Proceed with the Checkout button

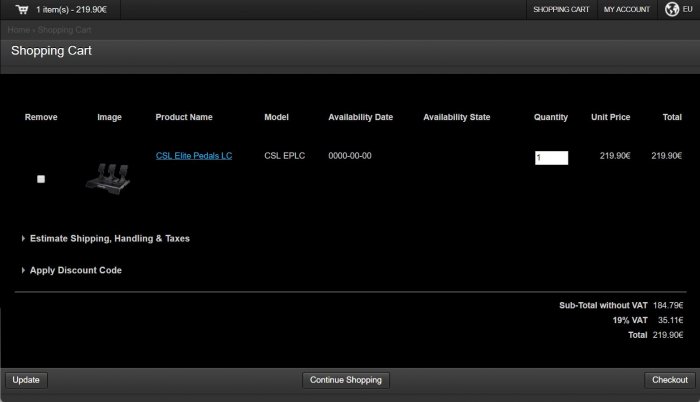pos(669,380)
